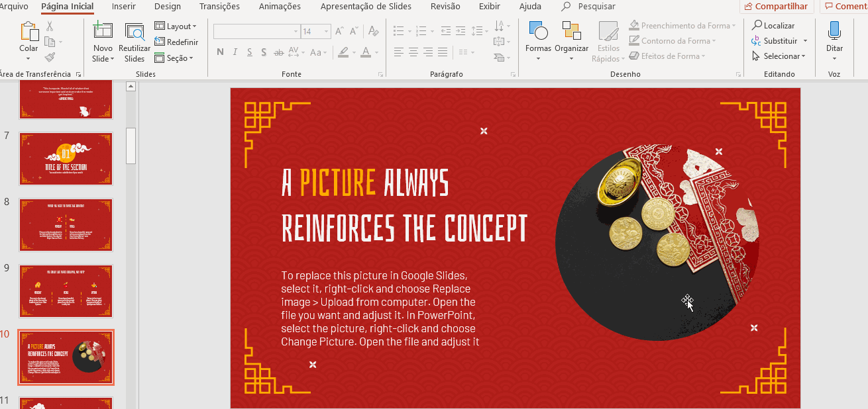Viewport: 868px width, 409px height.
Task: Click the font color A button
Action: coord(365,52)
